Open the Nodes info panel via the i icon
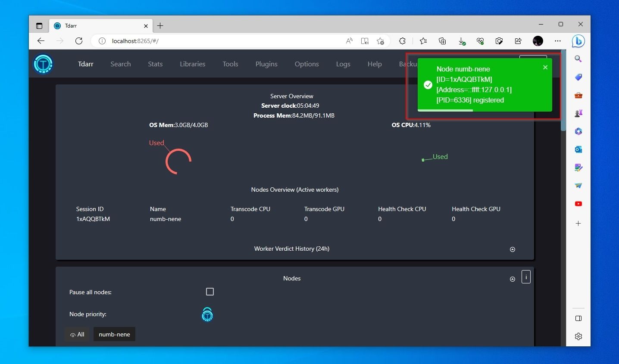The height and width of the screenshot is (364, 619). [526, 277]
